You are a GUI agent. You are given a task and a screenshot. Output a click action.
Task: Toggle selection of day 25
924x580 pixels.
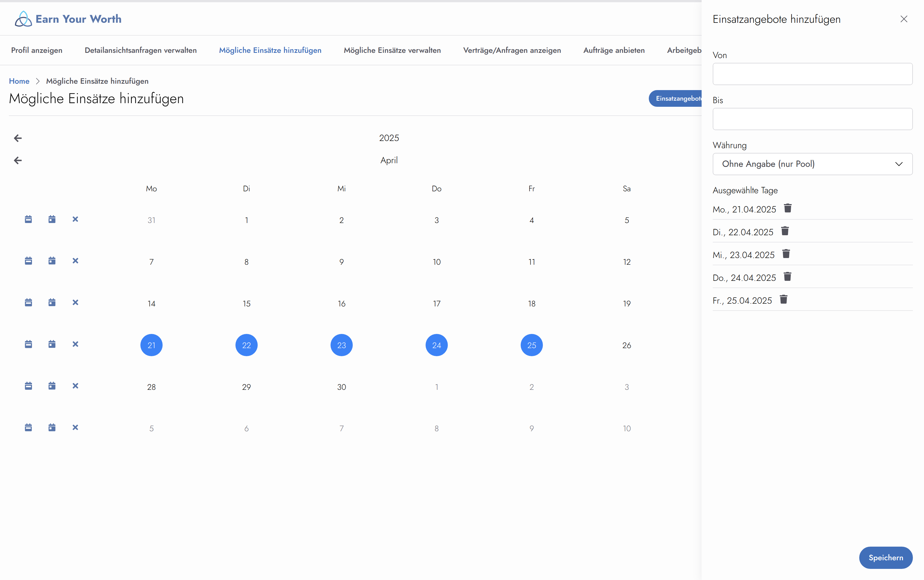pyautogui.click(x=531, y=345)
